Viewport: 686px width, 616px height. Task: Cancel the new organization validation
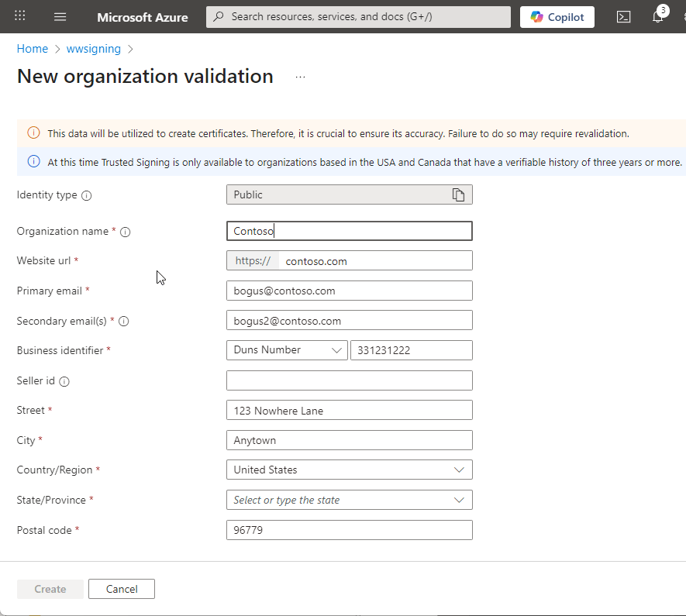pyautogui.click(x=121, y=589)
